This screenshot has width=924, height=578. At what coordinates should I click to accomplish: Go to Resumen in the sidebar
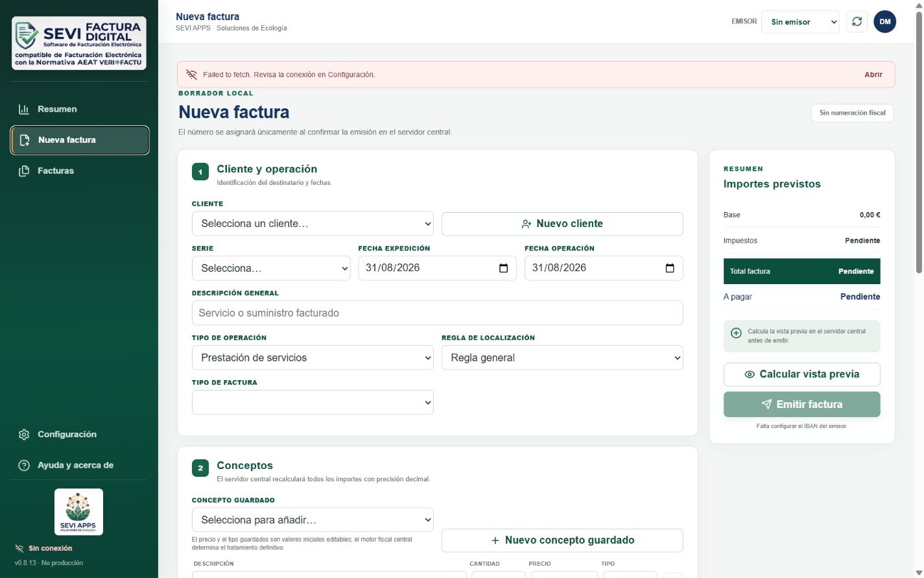[x=79, y=109]
